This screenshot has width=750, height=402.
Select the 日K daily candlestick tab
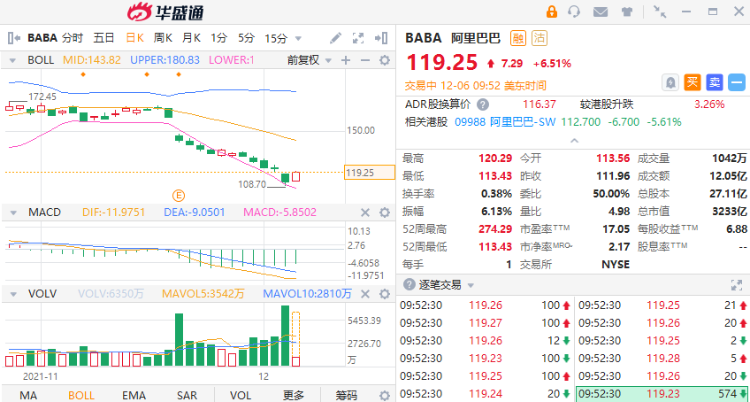(135, 38)
